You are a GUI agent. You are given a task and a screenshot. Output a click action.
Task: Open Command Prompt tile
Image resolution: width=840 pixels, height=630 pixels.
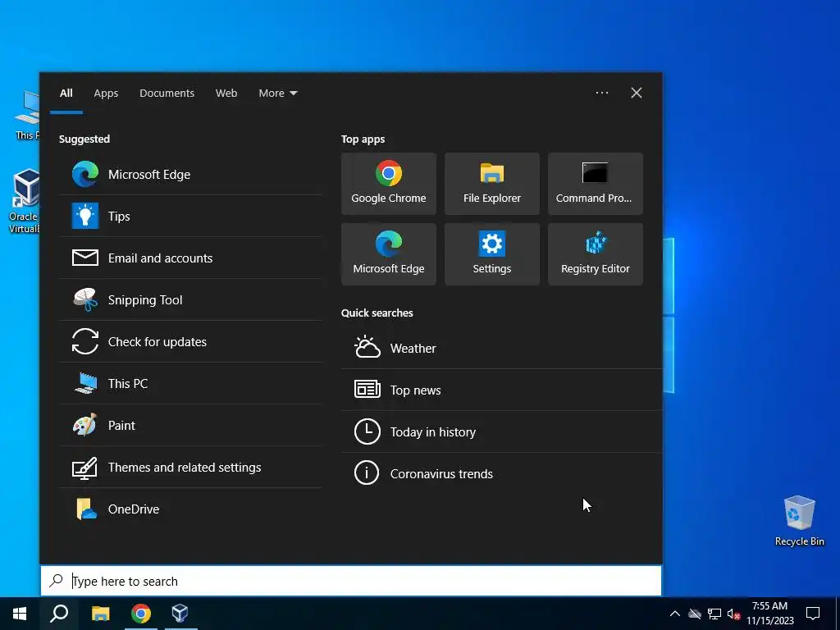(x=596, y=184)
